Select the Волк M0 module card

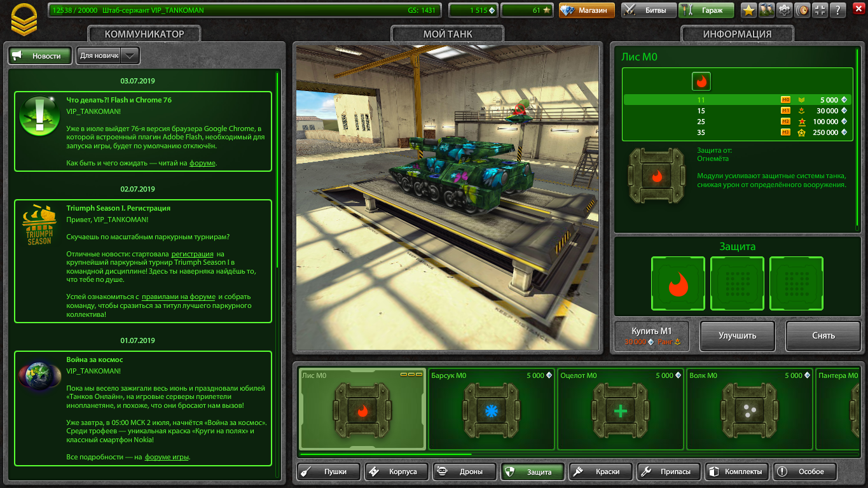pos(750,409)
